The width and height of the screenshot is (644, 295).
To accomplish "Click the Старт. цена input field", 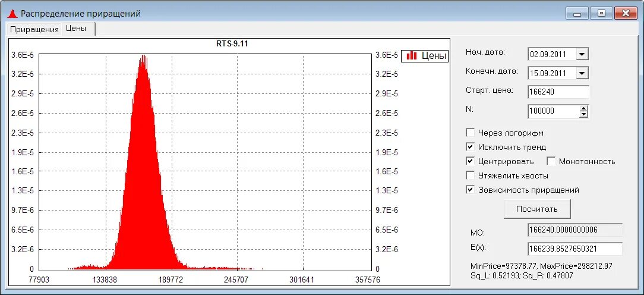I will pos(558,92).
